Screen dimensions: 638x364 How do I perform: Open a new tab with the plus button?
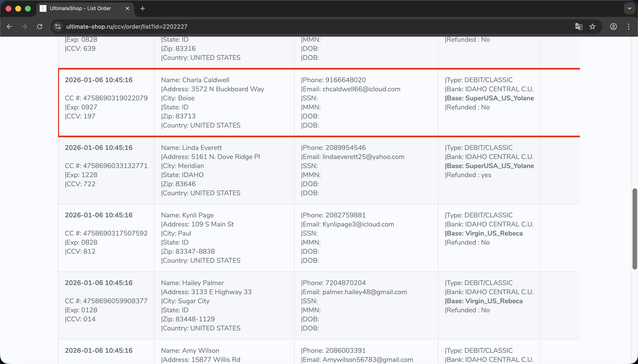(143, 8)
